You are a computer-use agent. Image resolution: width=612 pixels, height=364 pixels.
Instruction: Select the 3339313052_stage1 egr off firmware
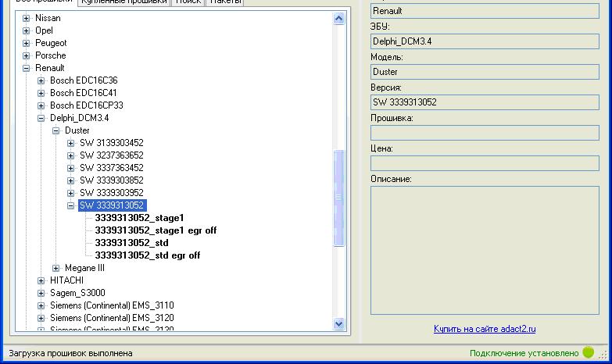[x=155, y=230]
